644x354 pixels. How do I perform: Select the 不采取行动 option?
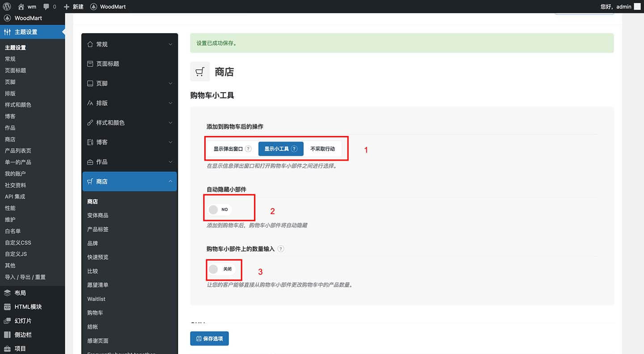click(322, 149)
